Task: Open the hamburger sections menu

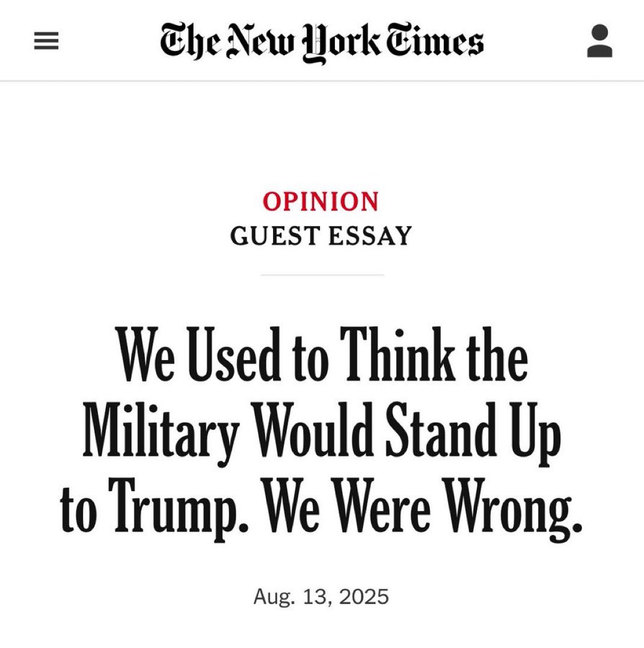Action: (46, 41)
